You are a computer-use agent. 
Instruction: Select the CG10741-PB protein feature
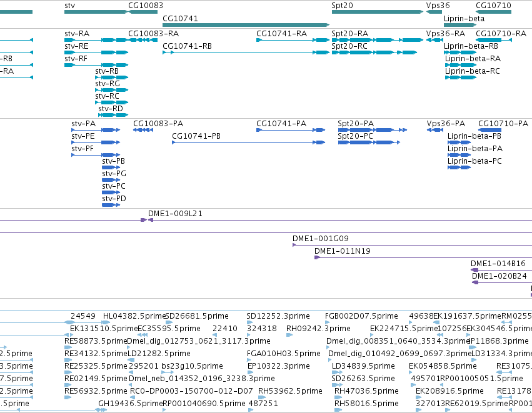coord(249,142)
